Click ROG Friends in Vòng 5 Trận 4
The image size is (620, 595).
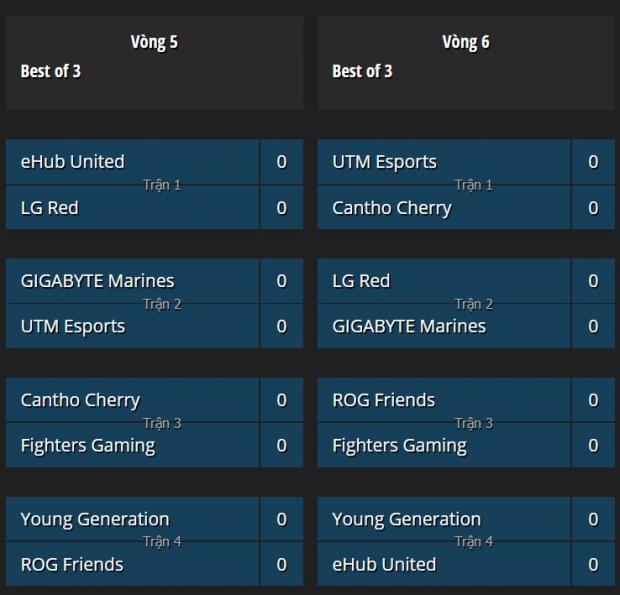point(72,564)
